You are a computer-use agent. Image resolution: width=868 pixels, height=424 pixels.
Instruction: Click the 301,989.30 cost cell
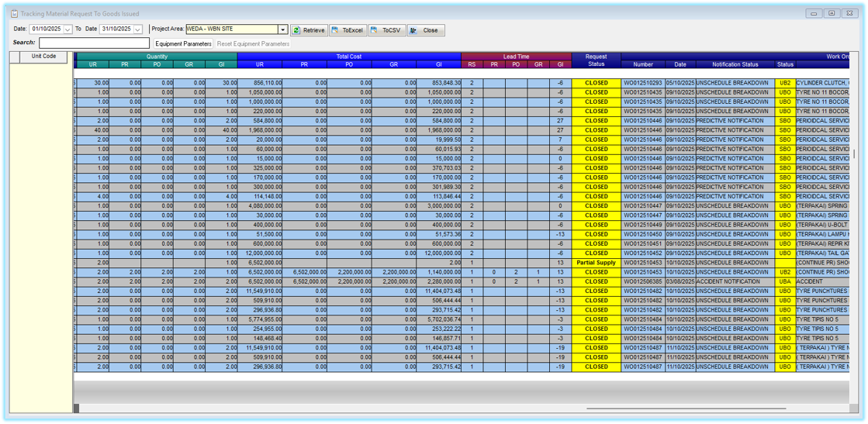[439, 187]
